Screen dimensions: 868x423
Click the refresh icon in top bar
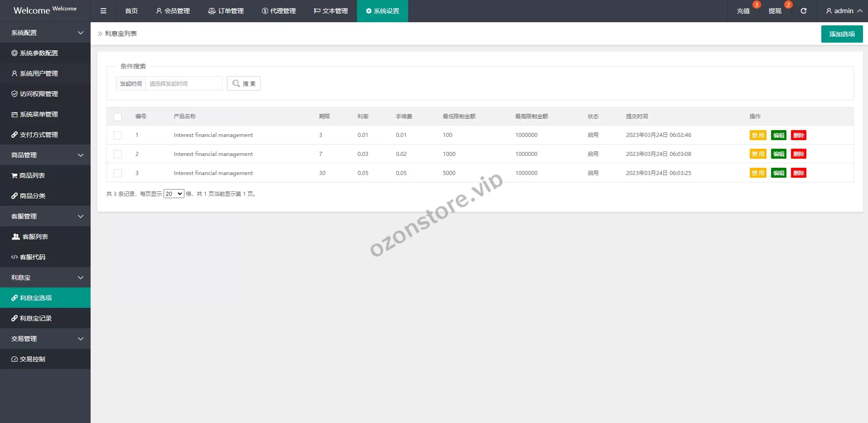(x=803, y=11)
